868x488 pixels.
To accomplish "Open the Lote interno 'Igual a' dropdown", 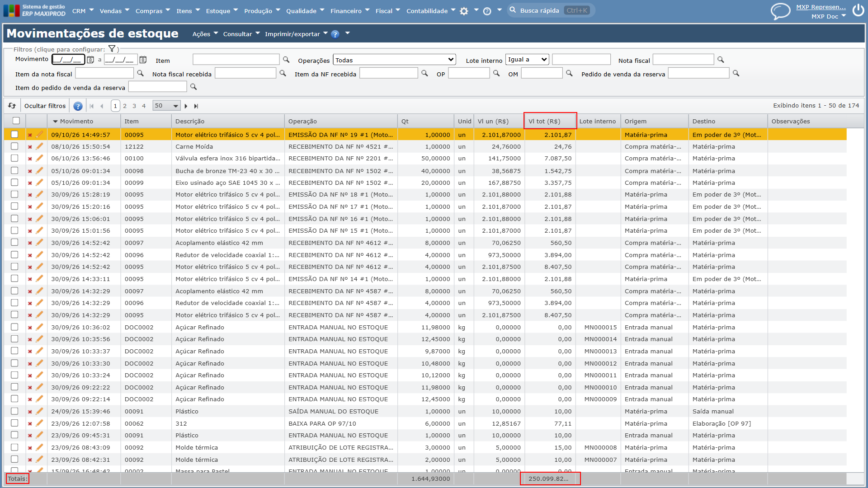I will (x=527, y=59).
